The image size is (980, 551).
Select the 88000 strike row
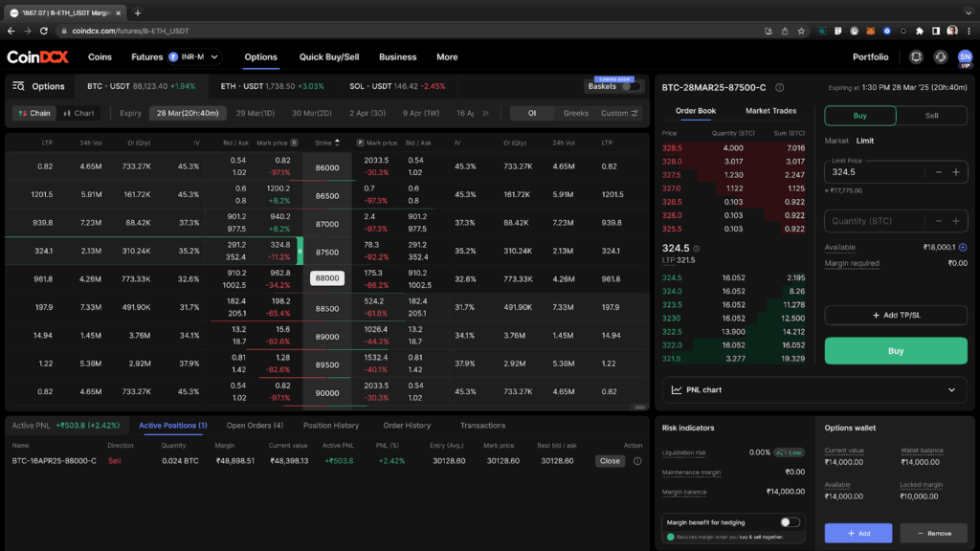coord(327,278)
